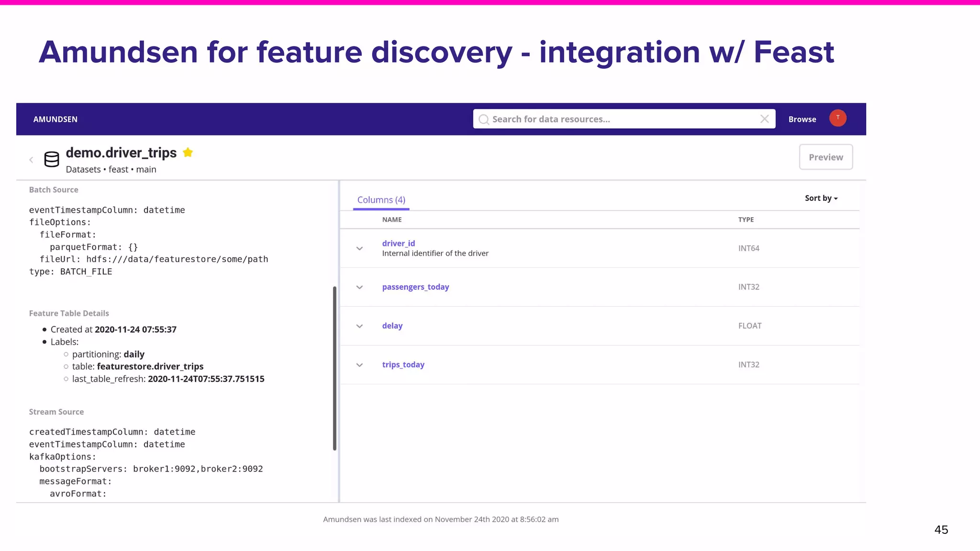Click the Preview button

click(x=825, y=157)
